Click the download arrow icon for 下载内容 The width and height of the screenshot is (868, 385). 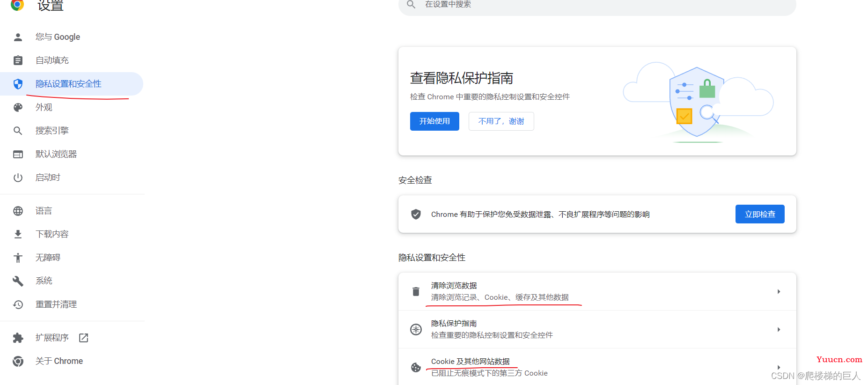click(18, 234)
